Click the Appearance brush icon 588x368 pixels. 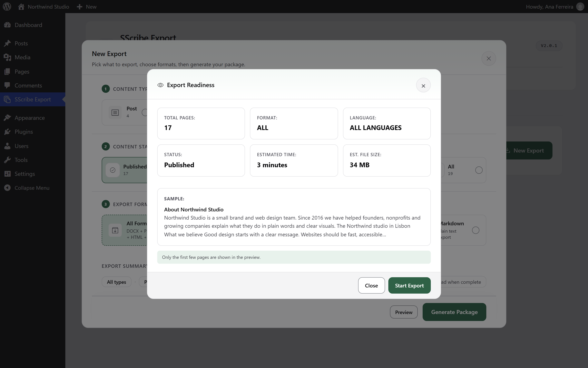7,118
